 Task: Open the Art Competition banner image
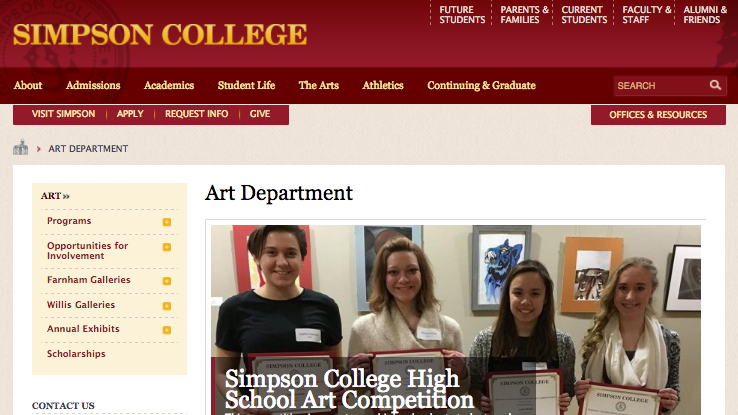pyautogui.click(x=456, y=320)
